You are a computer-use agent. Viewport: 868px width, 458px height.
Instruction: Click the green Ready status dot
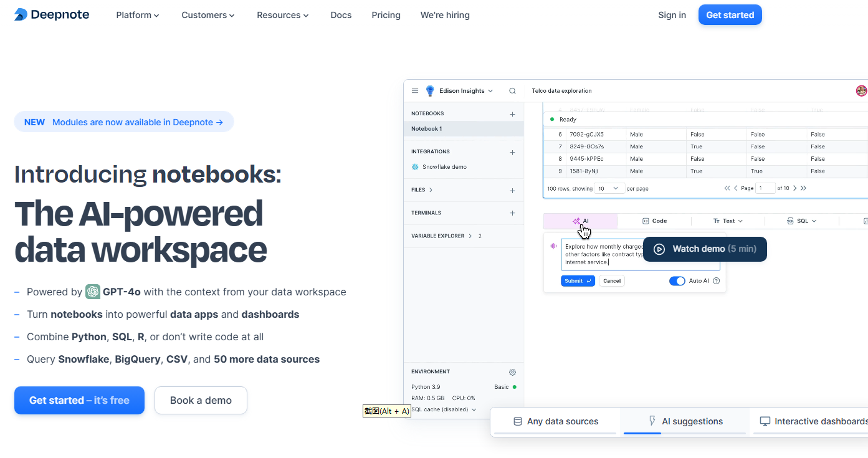pyautogui.click(x=552, y=119)
